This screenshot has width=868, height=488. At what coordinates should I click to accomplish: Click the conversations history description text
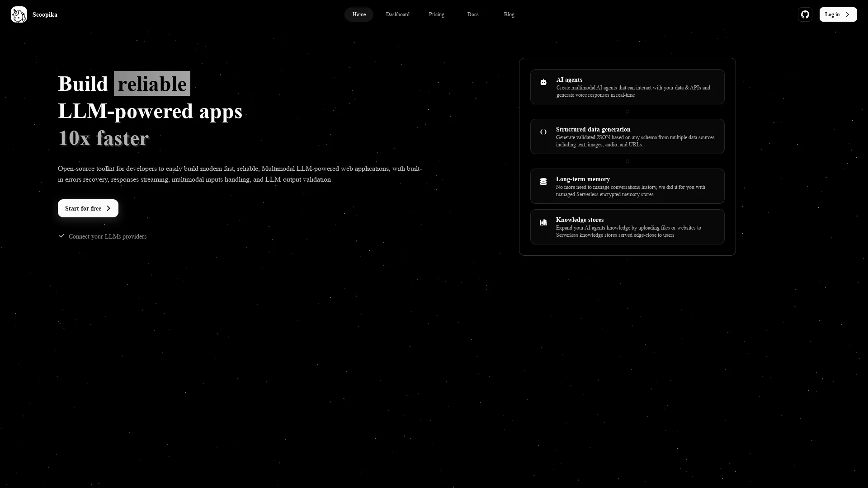(631, 191)
